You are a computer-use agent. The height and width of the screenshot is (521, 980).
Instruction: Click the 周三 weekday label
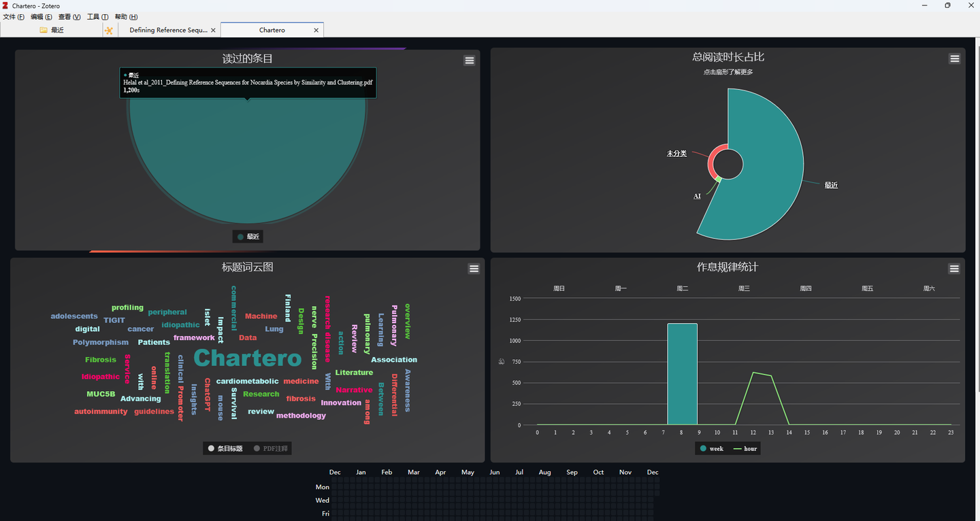pos(744,289)
